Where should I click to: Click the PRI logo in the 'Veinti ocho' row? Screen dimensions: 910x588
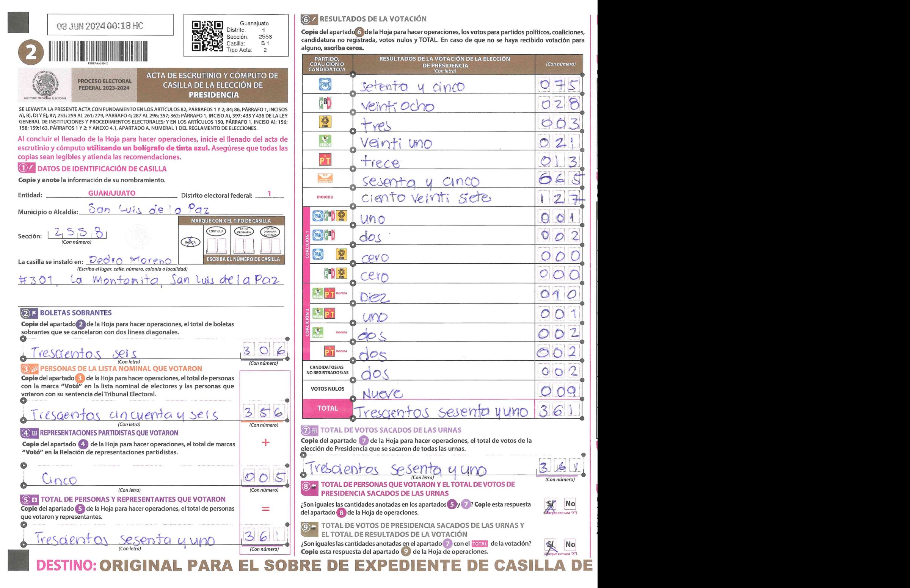[x=325, y=103]
